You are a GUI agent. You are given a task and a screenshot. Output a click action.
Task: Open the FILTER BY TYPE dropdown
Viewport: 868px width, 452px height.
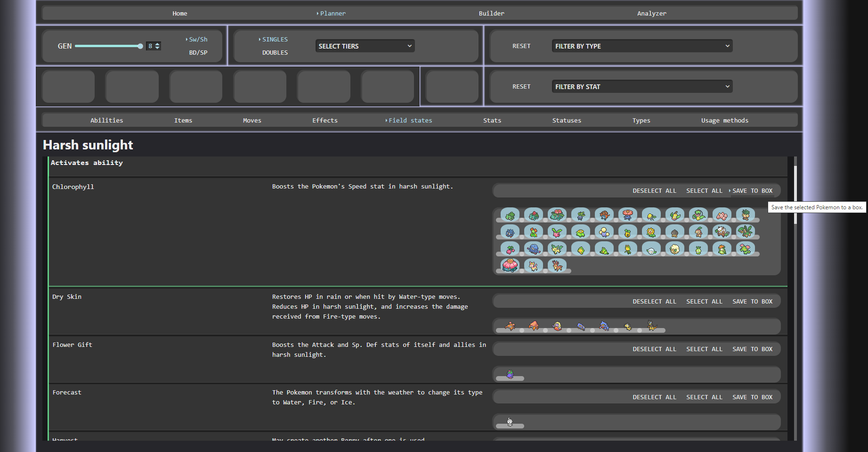click(x=642, y=46)
